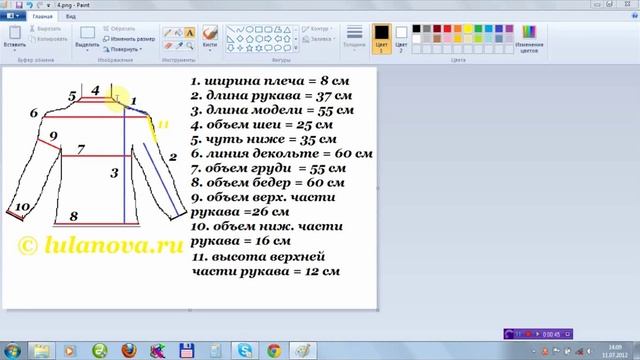Pick the orange palette swatch

458,29
